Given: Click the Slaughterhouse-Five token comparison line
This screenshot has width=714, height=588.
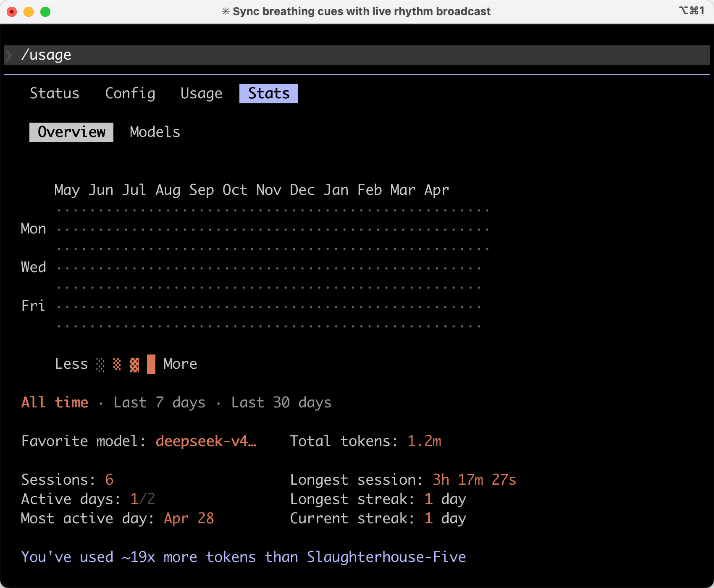Looking at the screenshot, I should [244, 557].
